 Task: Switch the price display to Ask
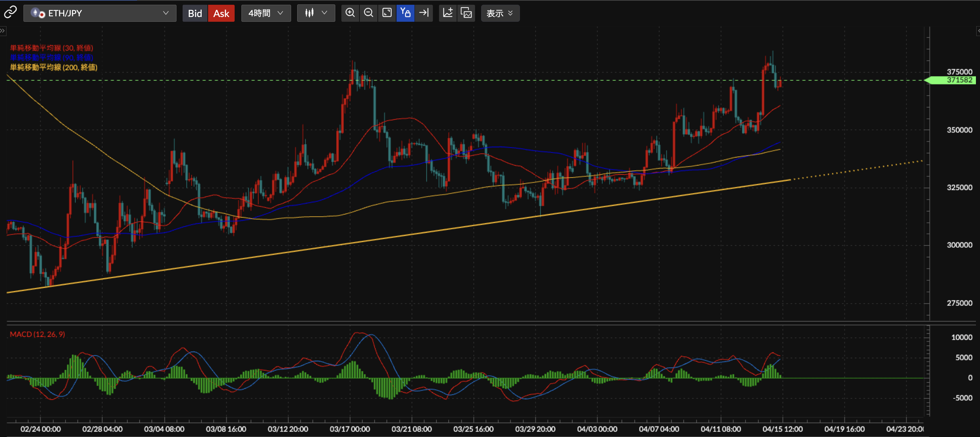pyautogui.click(x=221, y=13)
